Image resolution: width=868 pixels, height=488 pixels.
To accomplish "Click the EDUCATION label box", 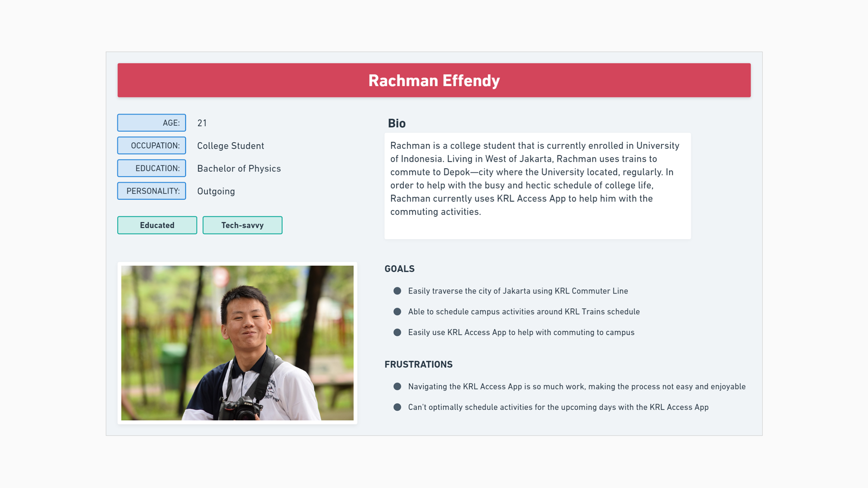I will pyautogui.click(x=151, y=168).
